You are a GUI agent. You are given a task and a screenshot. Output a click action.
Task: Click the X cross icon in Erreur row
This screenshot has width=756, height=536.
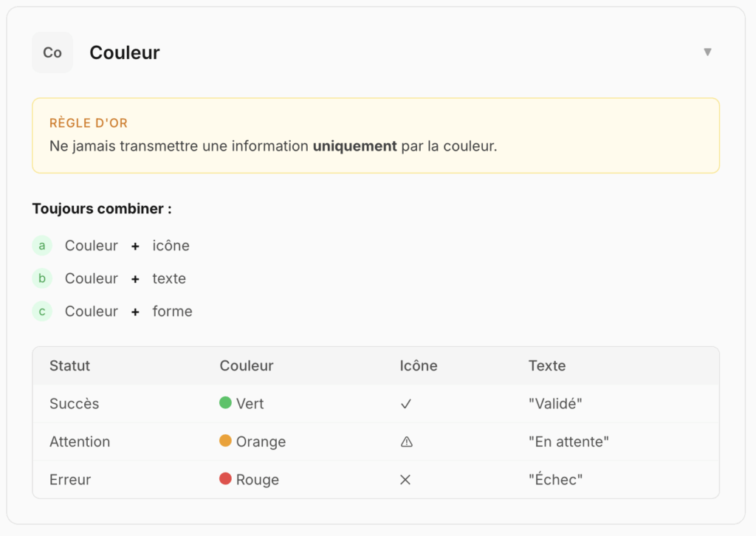(405, 480)
